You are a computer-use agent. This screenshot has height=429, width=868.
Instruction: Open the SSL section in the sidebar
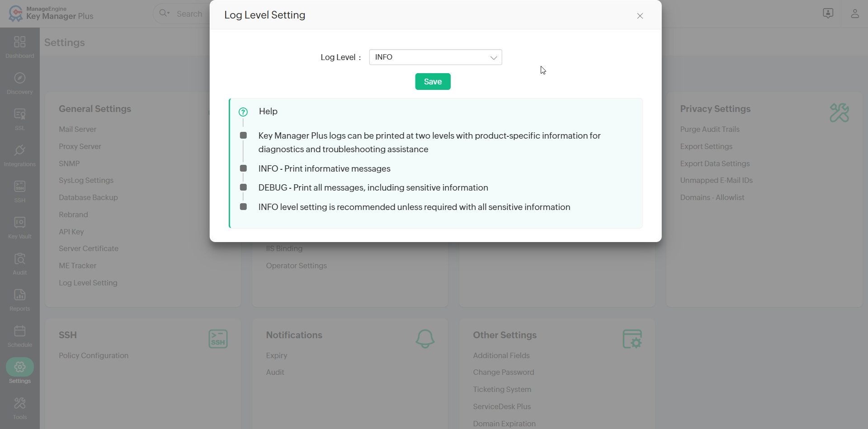tap(19, 118)
